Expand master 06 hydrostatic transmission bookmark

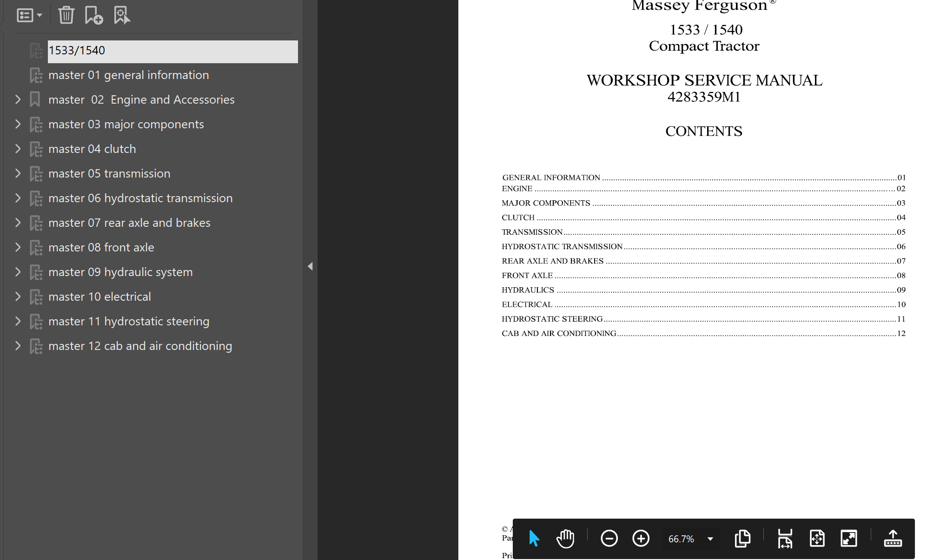pos(18,198)
